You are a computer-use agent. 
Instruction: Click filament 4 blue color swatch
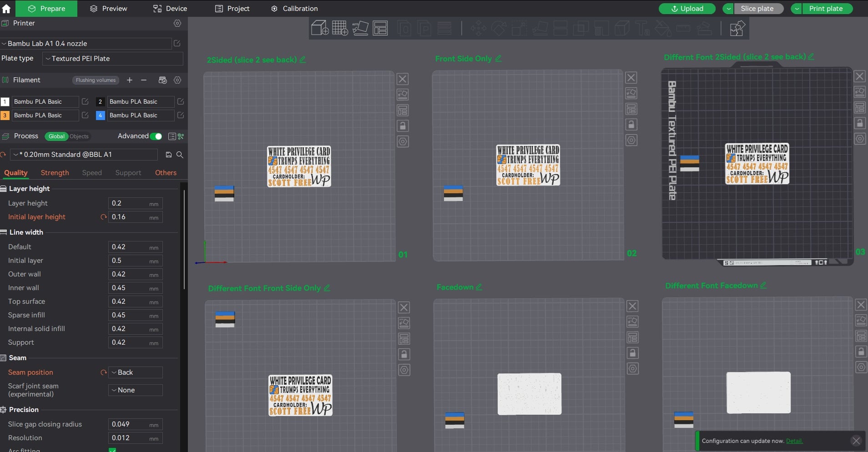101,116
